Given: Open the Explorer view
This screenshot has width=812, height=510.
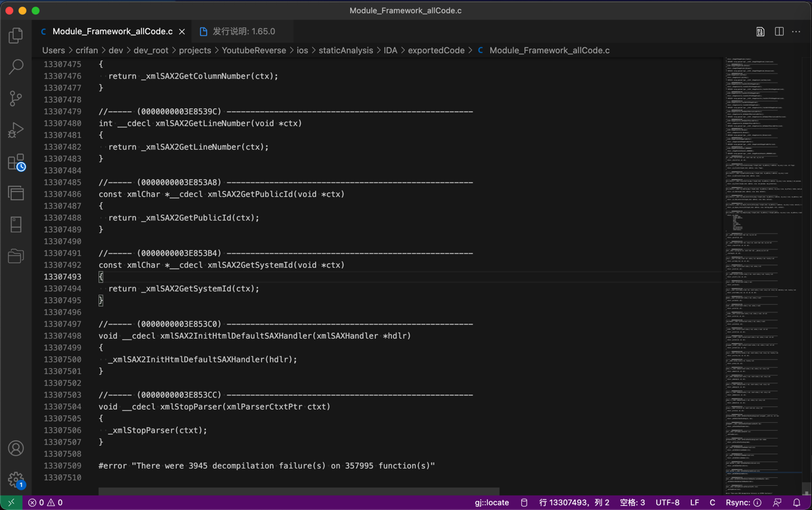Looking at the screenshot, I should 16,35.
